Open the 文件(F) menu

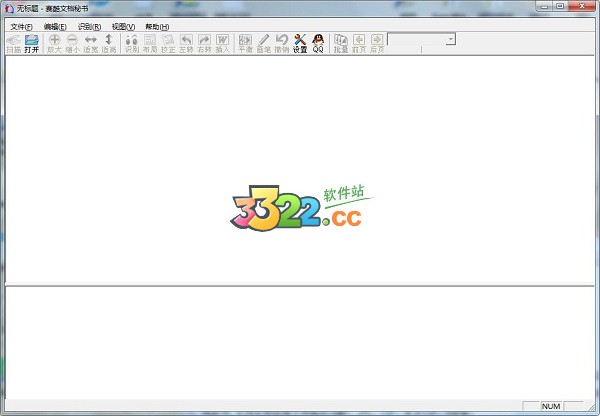click(21, 27)
